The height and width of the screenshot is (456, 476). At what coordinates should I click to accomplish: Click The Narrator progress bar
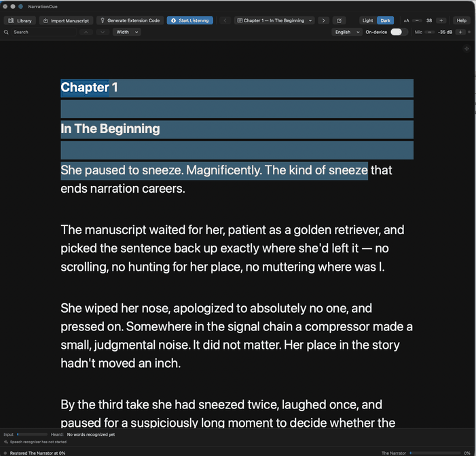(435, 453)
